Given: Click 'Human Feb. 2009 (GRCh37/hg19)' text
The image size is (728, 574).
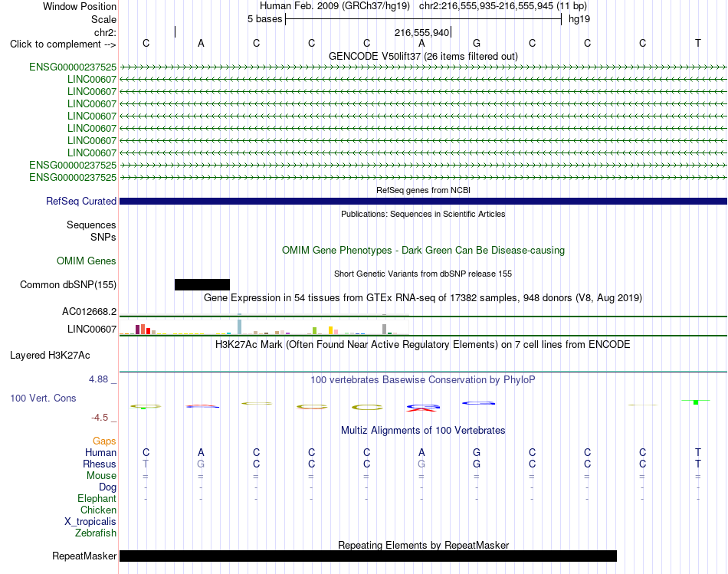Looking at the screenshot, I should click(x=335, y=6).
